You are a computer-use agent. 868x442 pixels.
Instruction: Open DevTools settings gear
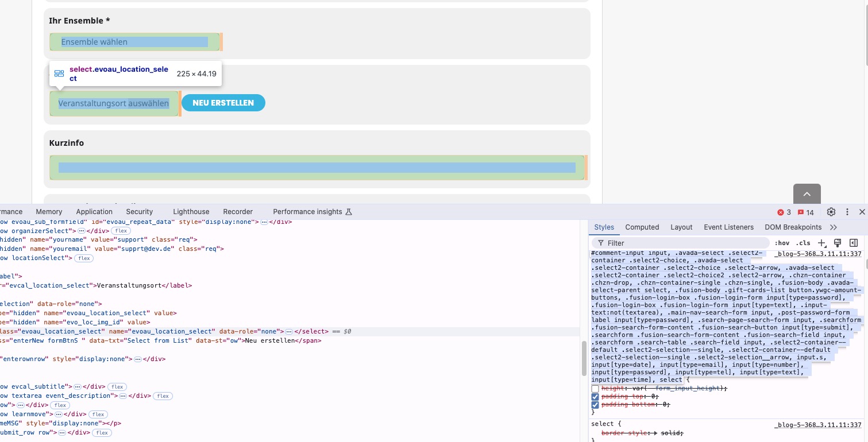pyautogui.click(x=831, y=212)
